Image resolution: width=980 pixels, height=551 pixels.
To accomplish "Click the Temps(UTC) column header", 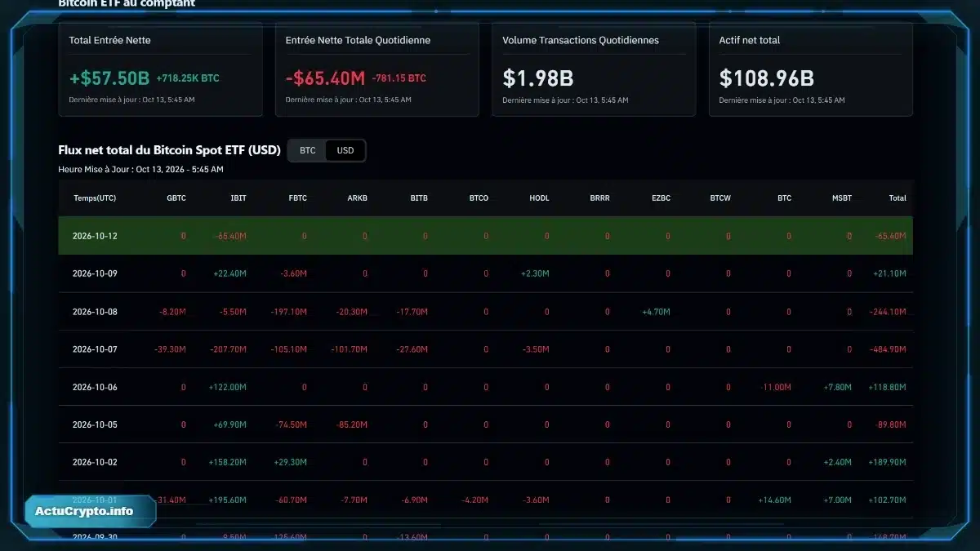I will (x=95, y=198).
